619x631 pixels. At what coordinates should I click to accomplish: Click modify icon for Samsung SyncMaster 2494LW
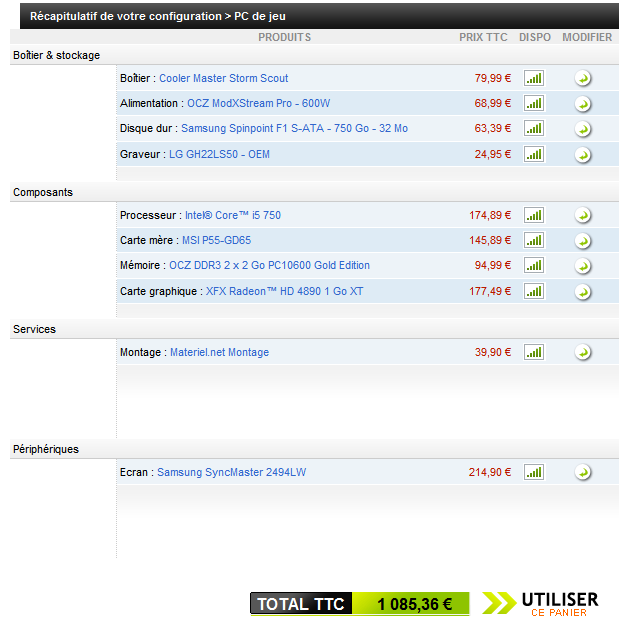click(582, 473)
